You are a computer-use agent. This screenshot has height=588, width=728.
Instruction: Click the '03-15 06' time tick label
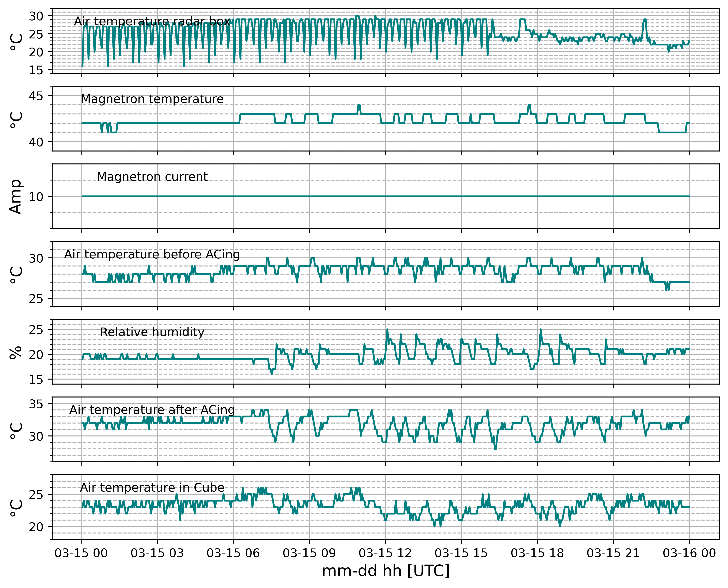233,553
